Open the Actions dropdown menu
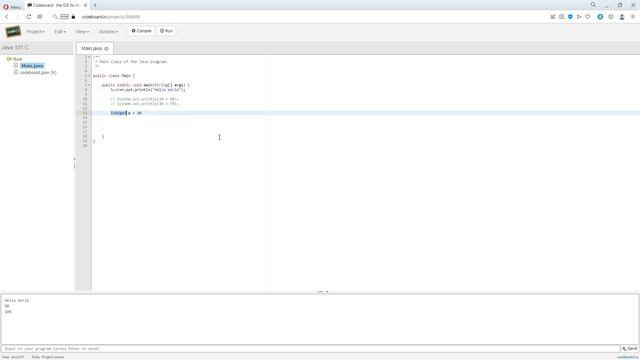 pos(108,31)
